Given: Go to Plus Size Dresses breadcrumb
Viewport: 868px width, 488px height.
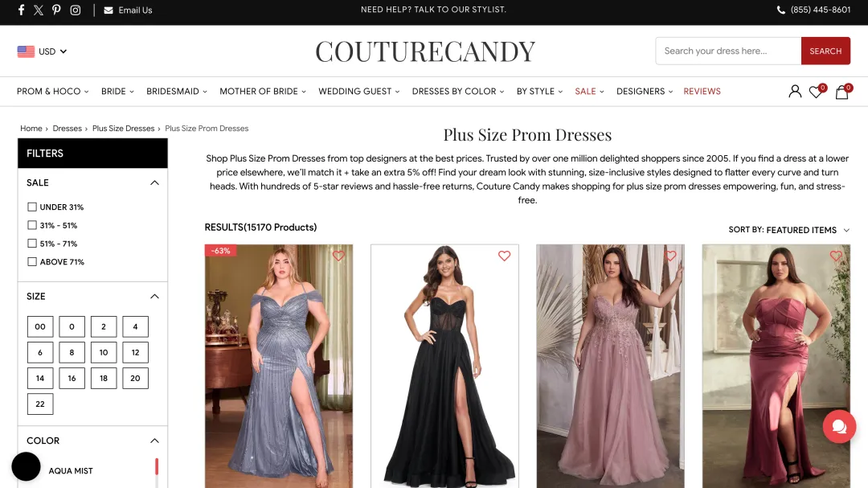Looking at the screenshot, I should pos(124,129).
